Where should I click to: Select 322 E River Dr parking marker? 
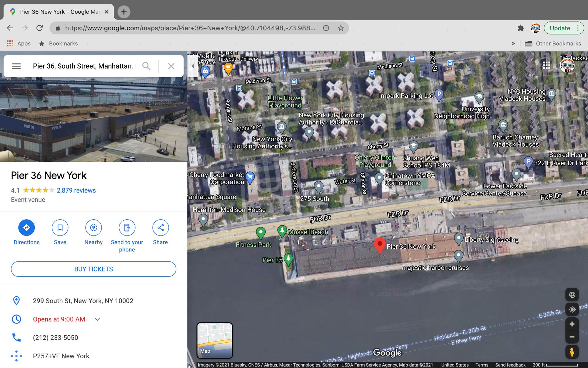pyautogui.click(x=528, y=162)
